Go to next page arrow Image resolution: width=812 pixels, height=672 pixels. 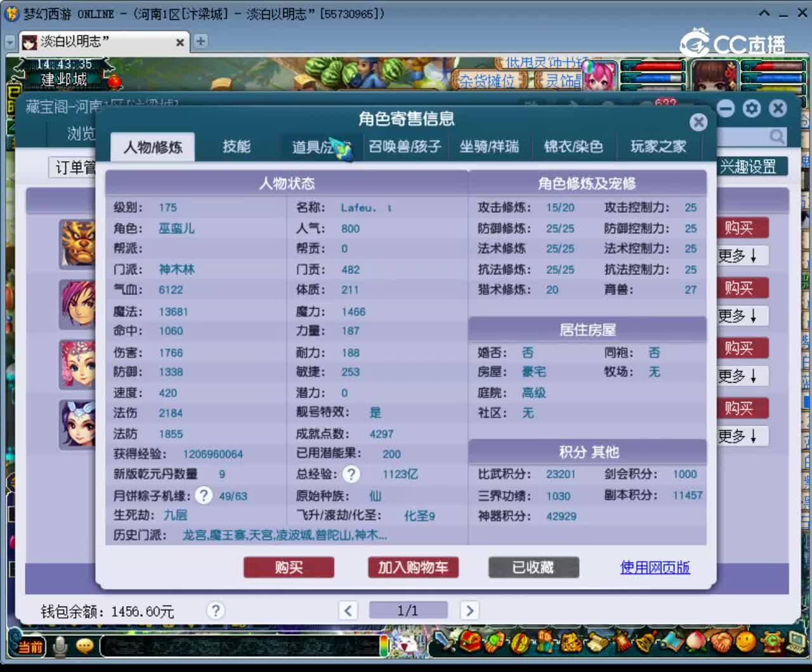[x=469, y=611]
